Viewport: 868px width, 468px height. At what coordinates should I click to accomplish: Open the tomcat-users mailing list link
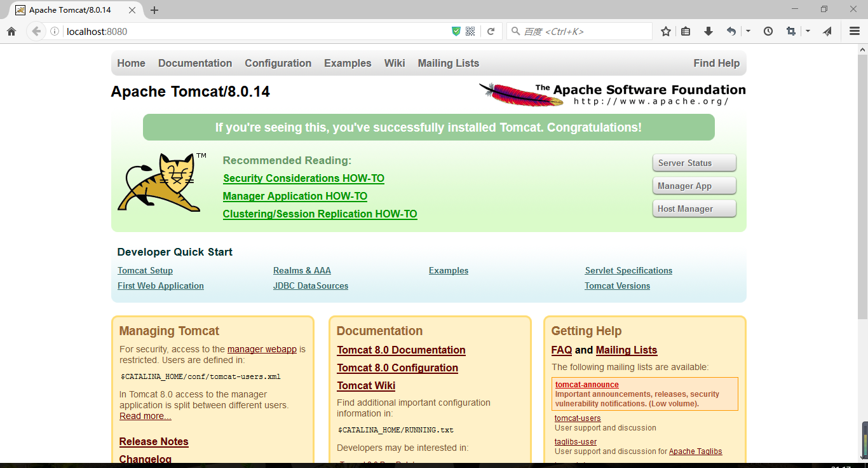(578, 418)
